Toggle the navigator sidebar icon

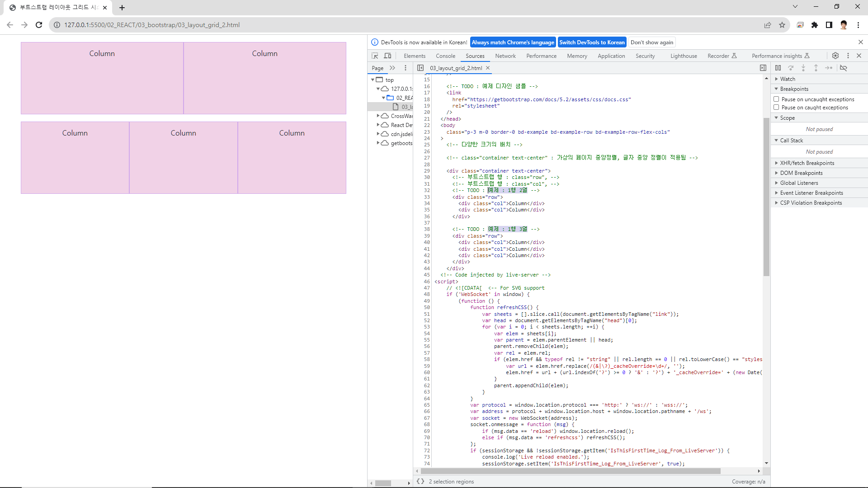pos(420,68)
